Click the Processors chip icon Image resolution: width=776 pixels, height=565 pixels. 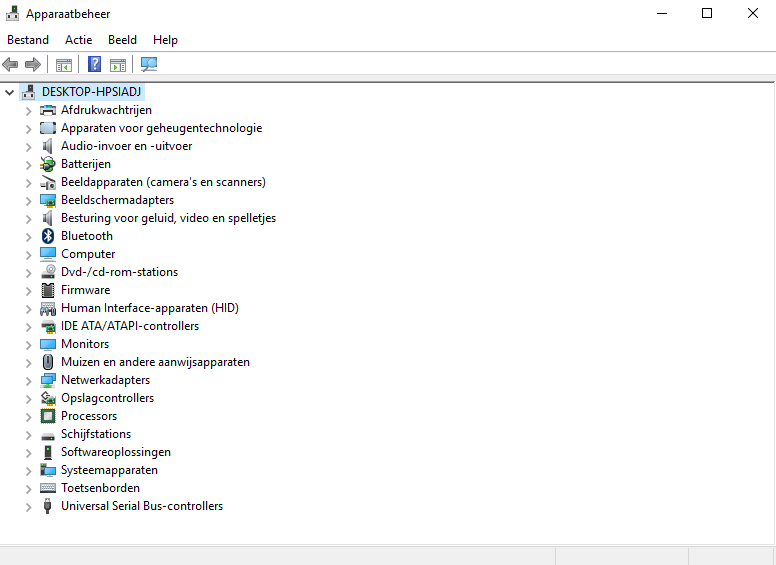[x=48, y=416]
